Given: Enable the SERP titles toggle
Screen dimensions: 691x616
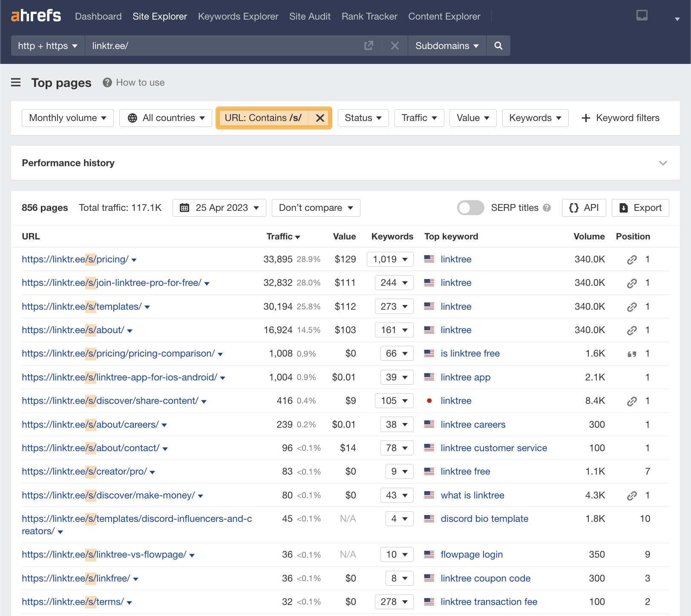Looking at the screenshot, I should point(470,208).
